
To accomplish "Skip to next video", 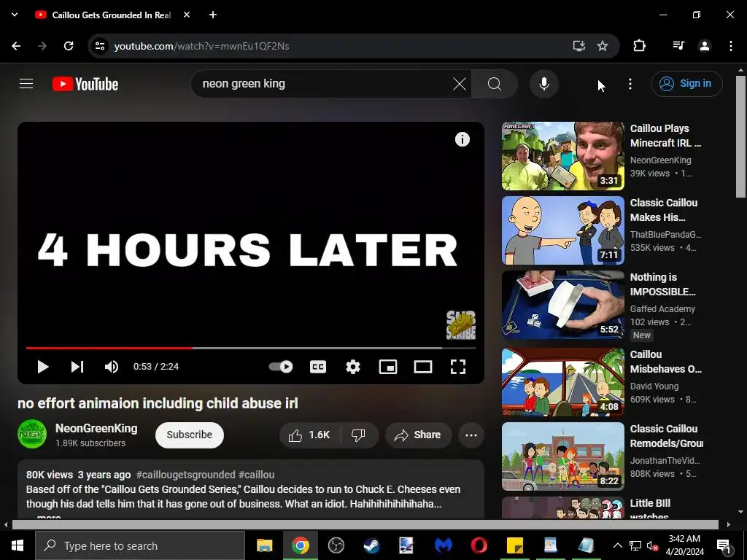I will pyautogui.click(x=77, y=367).
